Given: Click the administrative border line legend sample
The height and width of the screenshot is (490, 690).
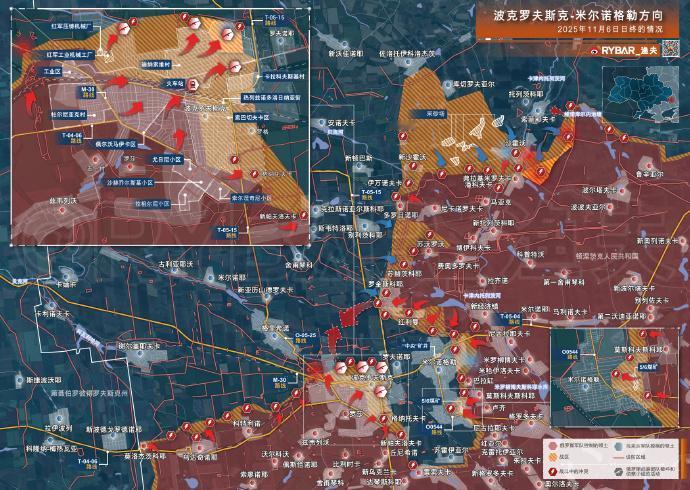Looking at the screenshot, I should (x=619, y=458).
